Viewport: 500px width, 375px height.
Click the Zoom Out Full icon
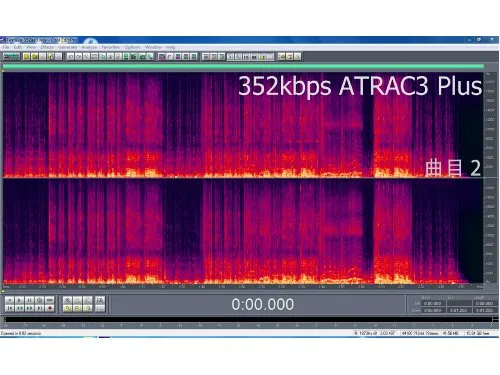pos(87,300)
